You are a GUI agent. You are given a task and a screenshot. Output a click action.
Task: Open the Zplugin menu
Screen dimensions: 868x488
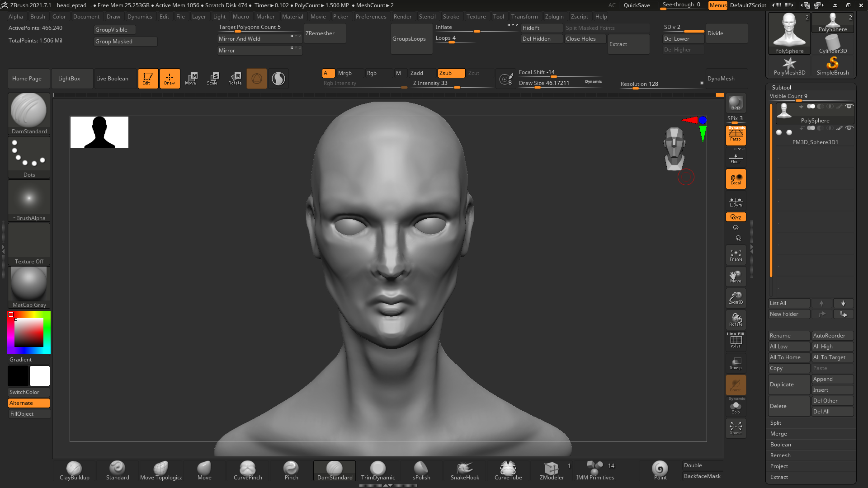pos(554,17)
